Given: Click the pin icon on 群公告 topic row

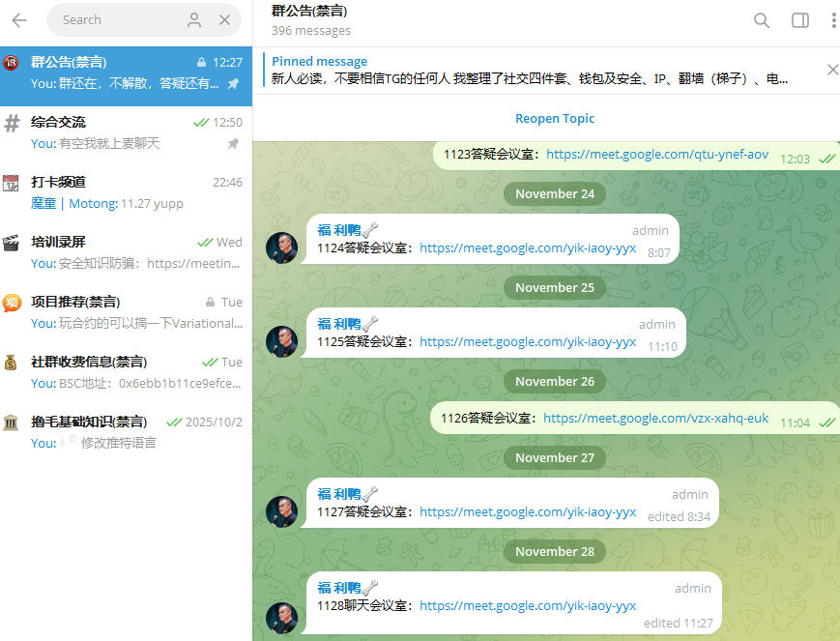Looking at the screenshot, I should click(233, 83).
